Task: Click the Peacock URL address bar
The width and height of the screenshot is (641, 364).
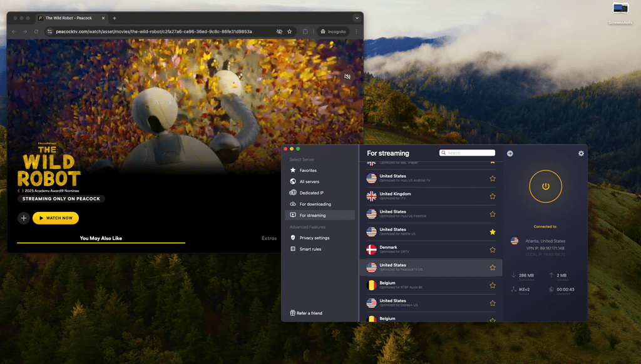Action: coord(154,31)
